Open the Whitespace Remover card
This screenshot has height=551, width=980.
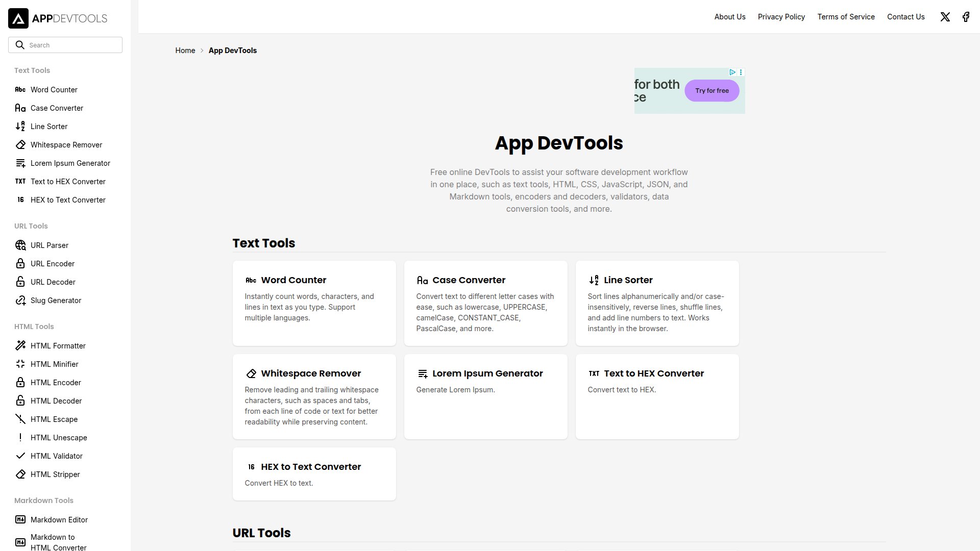click(314, 396)
